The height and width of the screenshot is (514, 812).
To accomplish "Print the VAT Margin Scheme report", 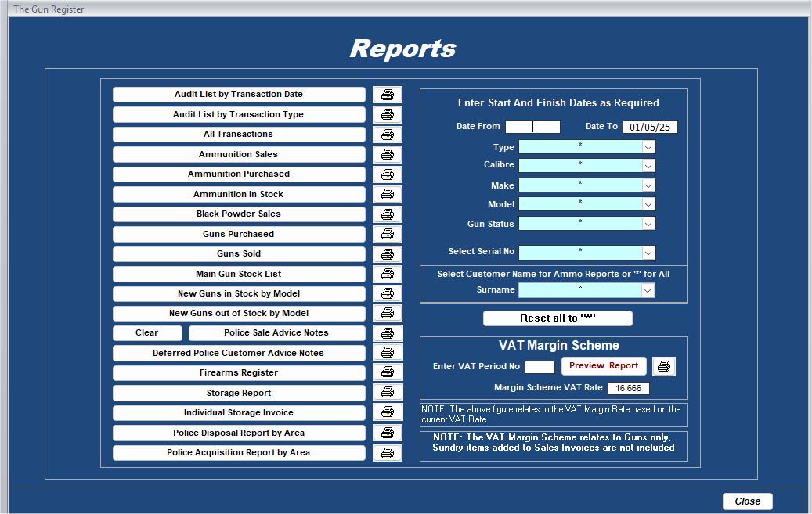I will pyautogui.click(x=663, y=365).
